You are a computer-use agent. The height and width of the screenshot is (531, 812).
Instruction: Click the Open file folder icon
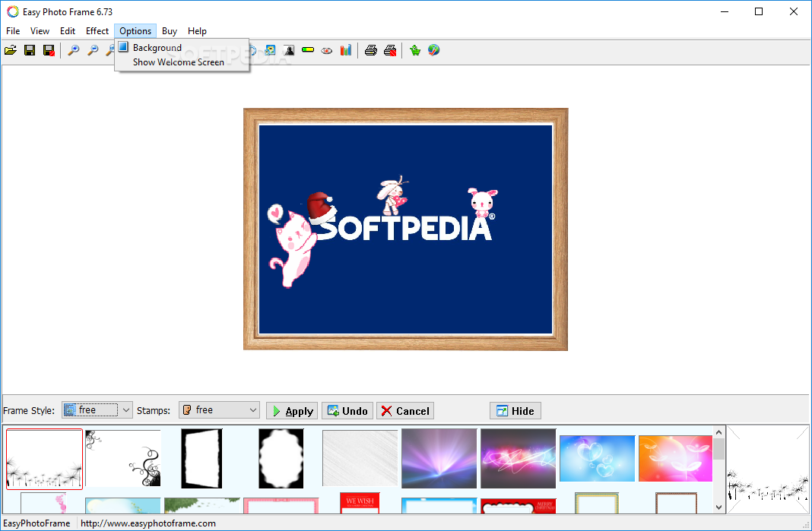coord(11,50)
